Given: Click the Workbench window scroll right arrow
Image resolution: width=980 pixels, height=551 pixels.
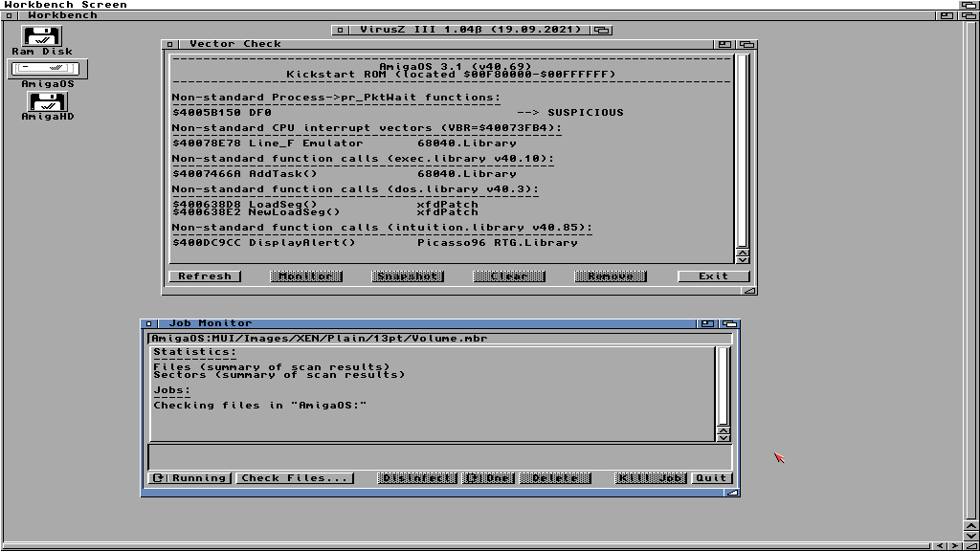Looking at the screenshot, I should tap(954, 546).
